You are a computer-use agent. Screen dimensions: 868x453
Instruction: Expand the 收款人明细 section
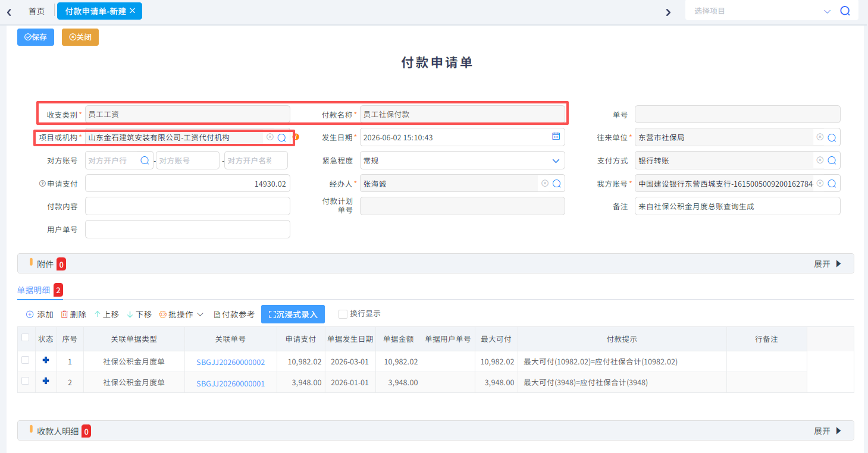click(x=828, y=431)
